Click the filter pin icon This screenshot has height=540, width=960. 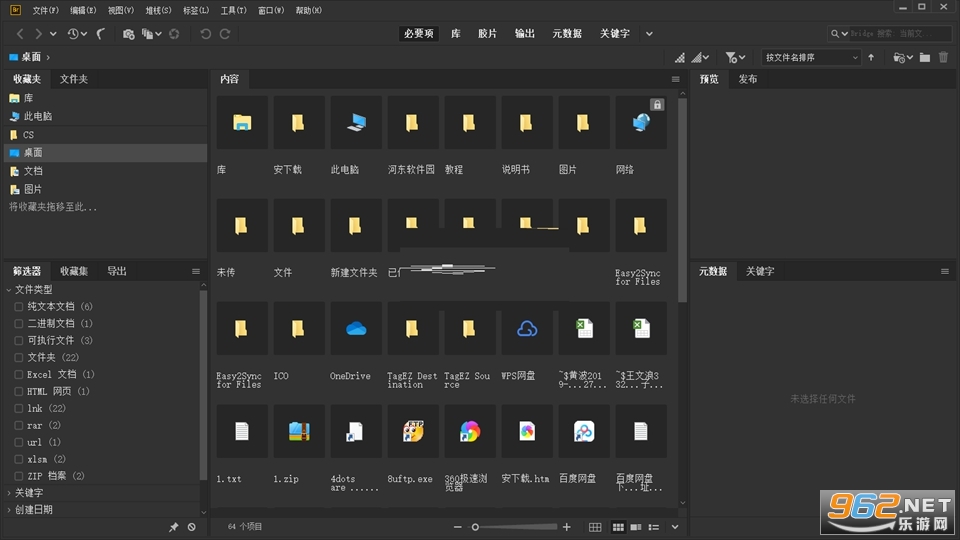click(173, 527)
